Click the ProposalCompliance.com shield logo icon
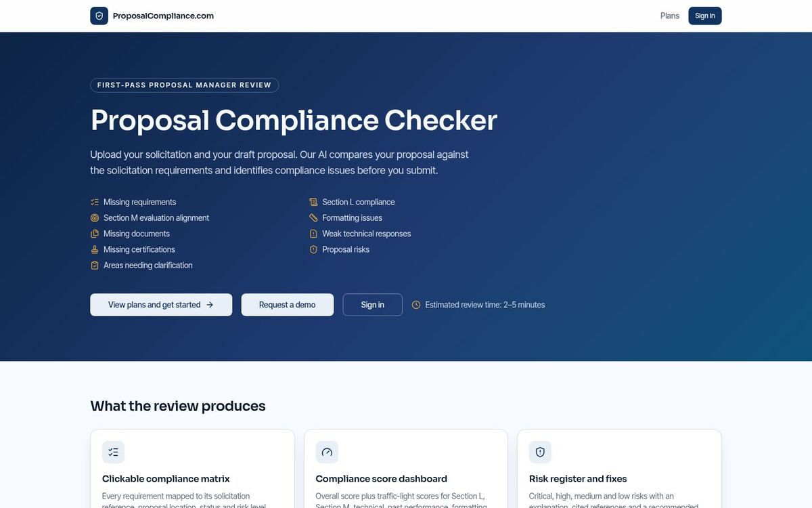This screenshot has width=812, height=508. [99, 16]
